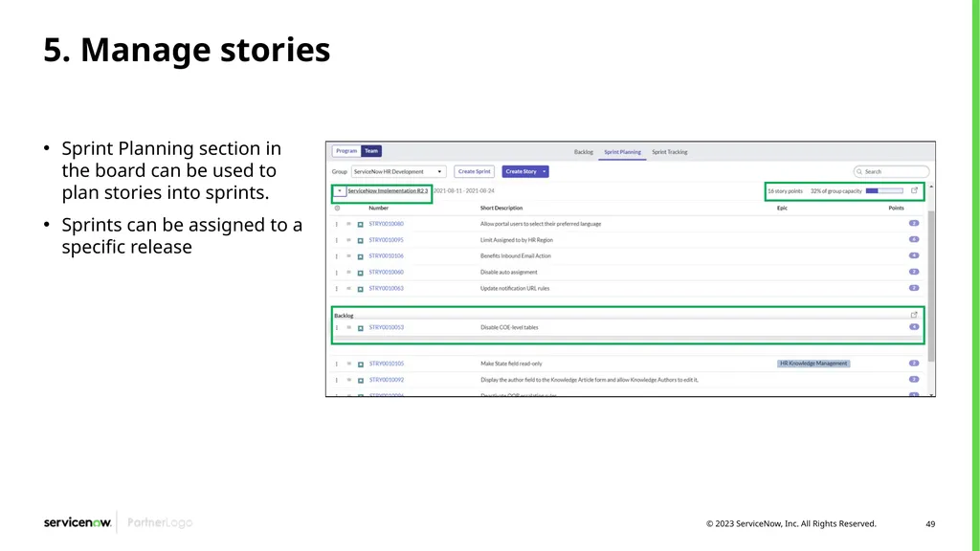Open row actions menu for STRY0010053
Screen dimensions: 980x551
(336, 327)
